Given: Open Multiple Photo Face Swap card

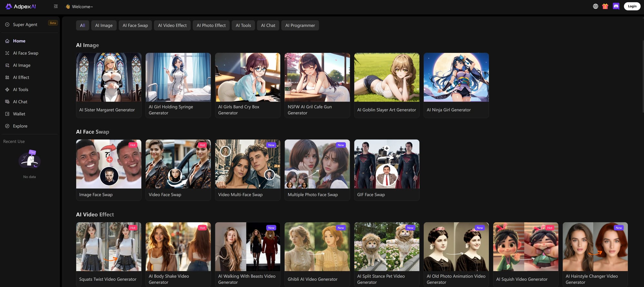Looking at the screenshot, I should tap(317, 170).
